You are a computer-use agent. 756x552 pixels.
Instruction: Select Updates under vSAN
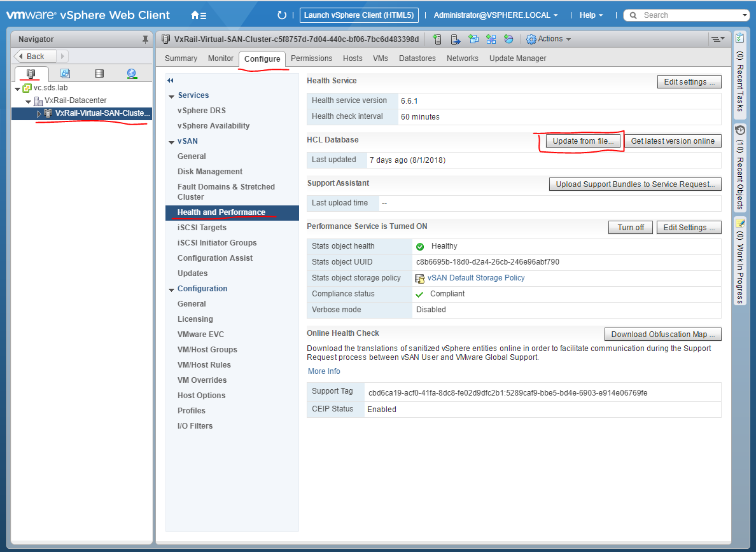click(x=192, y=273)
